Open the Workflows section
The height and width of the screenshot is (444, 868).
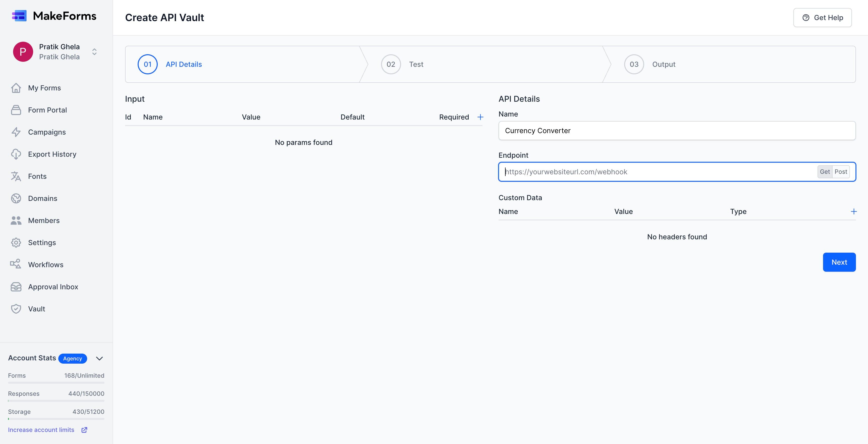click(x=45, y=264)
